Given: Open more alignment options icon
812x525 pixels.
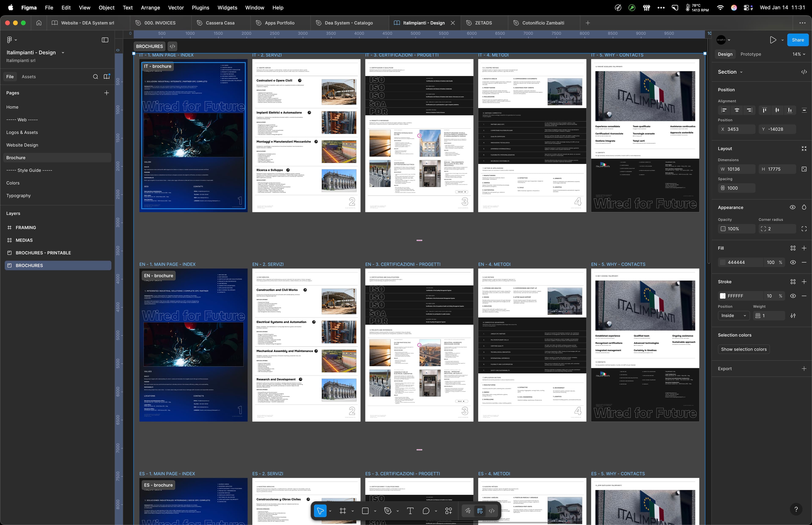Looking at the screenshot, I should pos(804,110).
